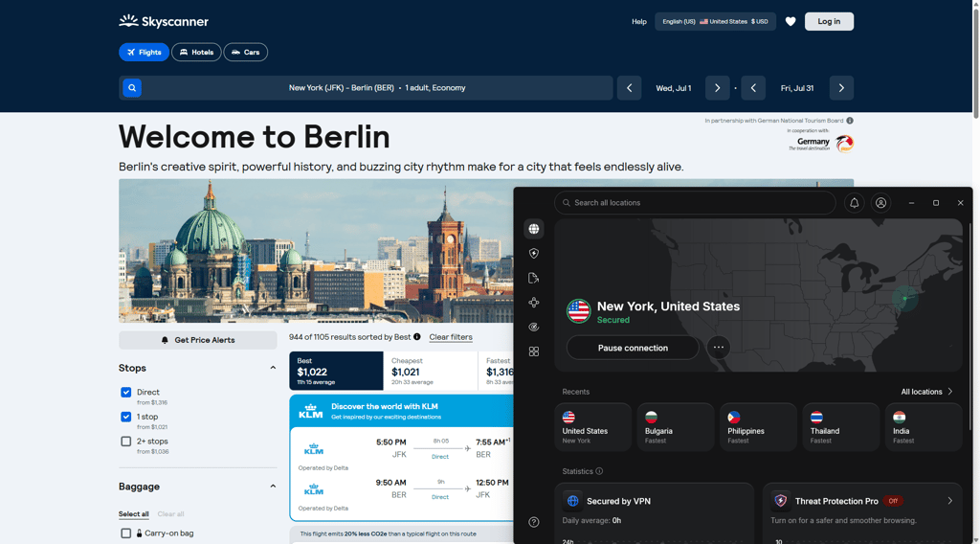This screenshot has width=980, height=544.
Task: Click Search all locations field in VPN
Action: (x=695, y=203)
